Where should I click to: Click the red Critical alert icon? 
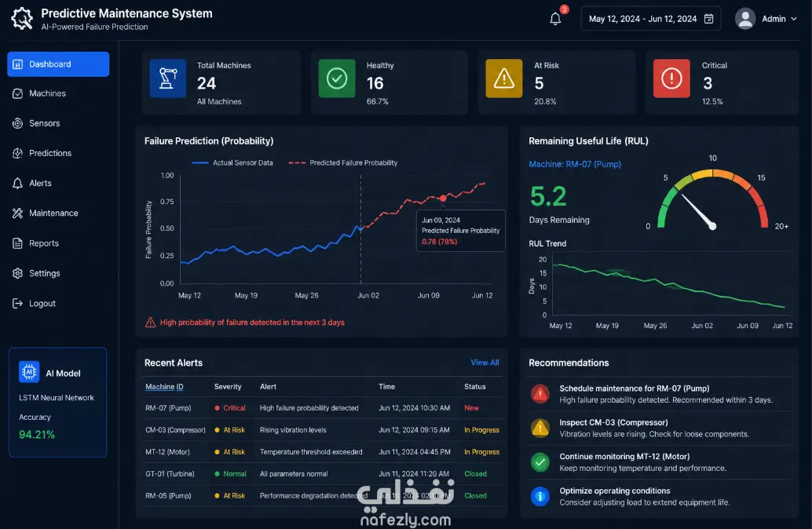coord(671,78)
